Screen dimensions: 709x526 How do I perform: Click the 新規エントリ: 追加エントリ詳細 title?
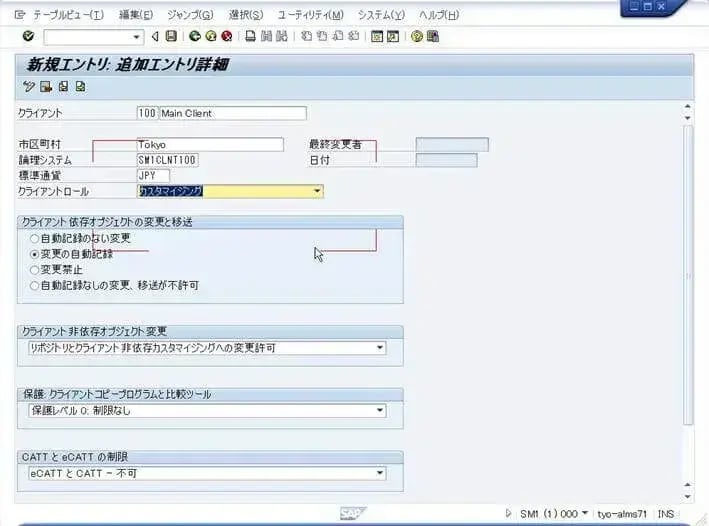coord(128,65)
